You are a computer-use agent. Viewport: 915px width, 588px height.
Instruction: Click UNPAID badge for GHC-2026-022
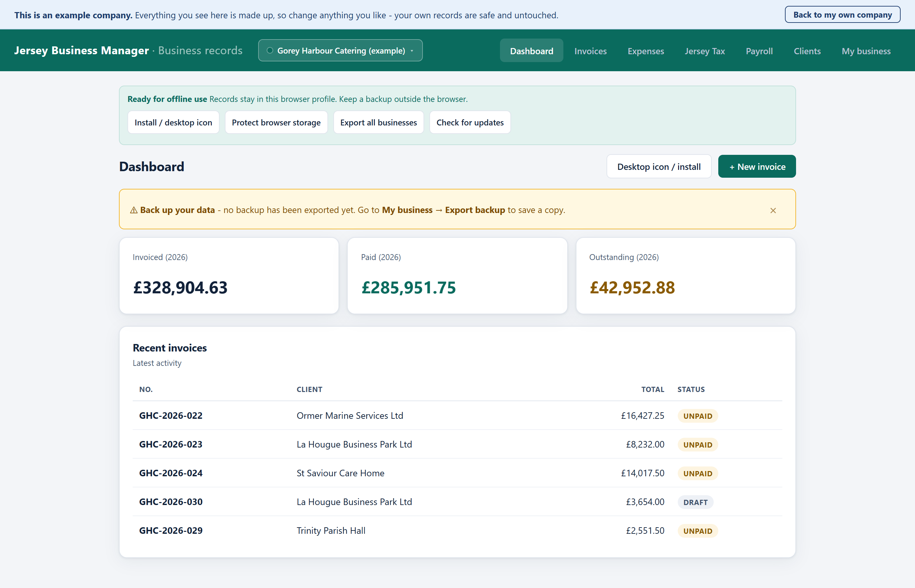click(698, 416)
